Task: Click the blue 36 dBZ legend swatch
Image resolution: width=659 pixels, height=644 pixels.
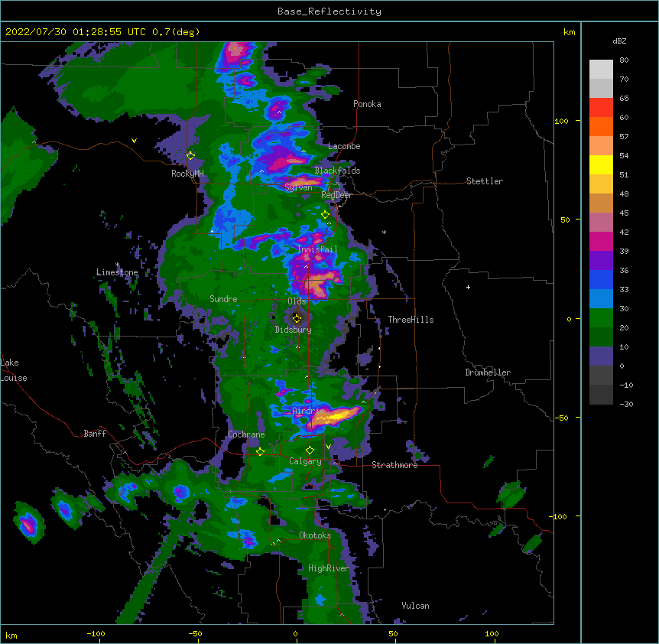Action: (601, 279)
